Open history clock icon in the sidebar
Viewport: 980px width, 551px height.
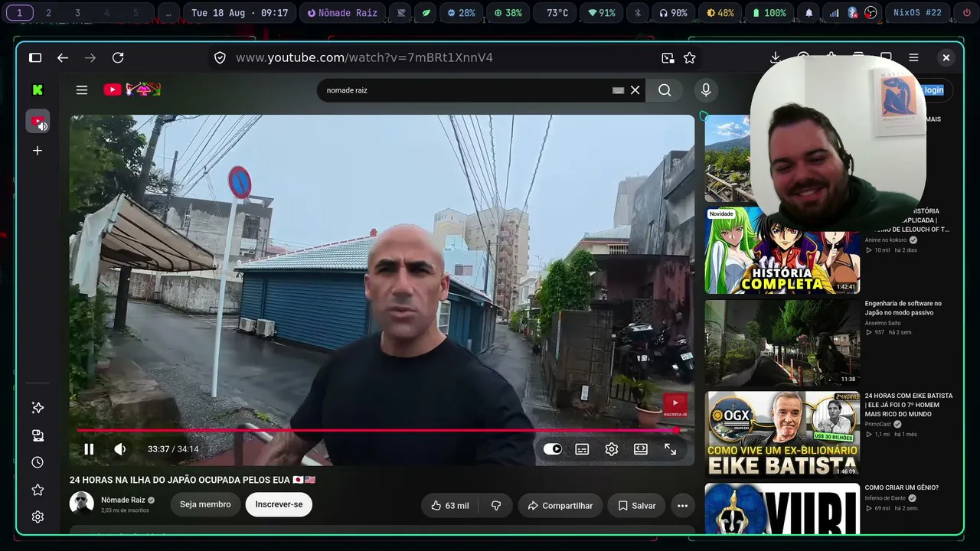[38, 462]
